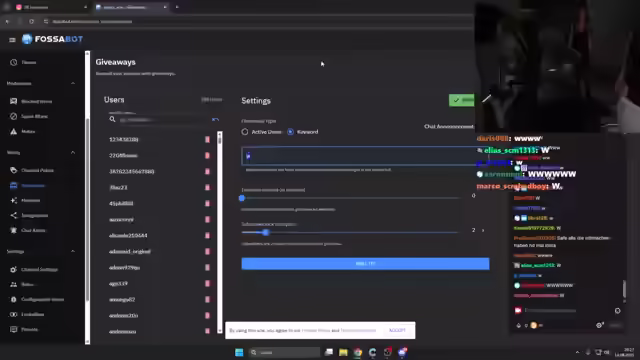
Task: Open Task View on the taskbar
Action: coord(329,352)
